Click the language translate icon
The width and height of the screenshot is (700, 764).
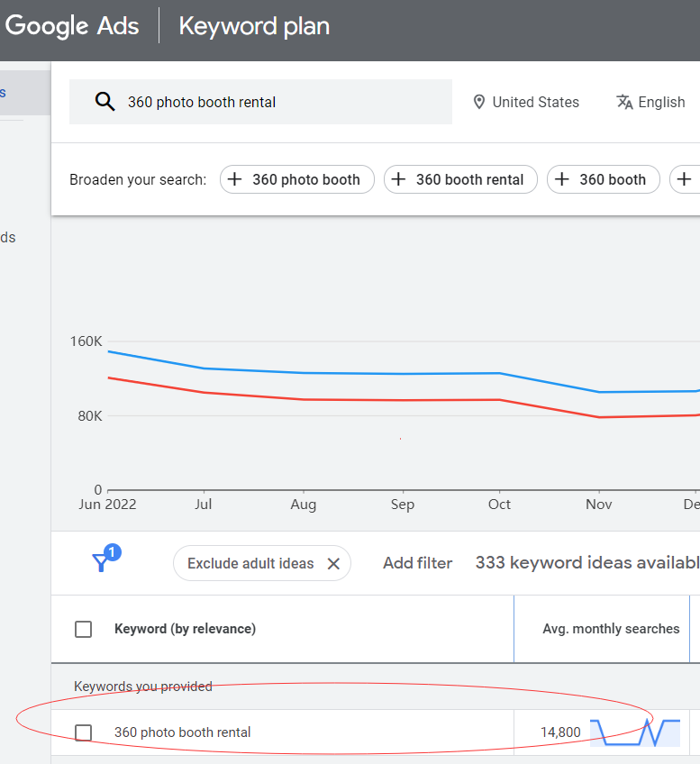624,102
